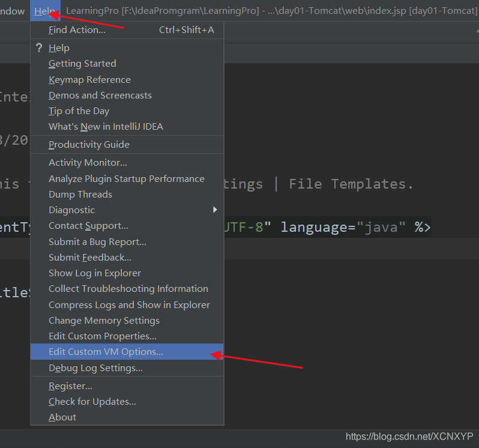Select Analyze Plugin Startup Performance

127,178
